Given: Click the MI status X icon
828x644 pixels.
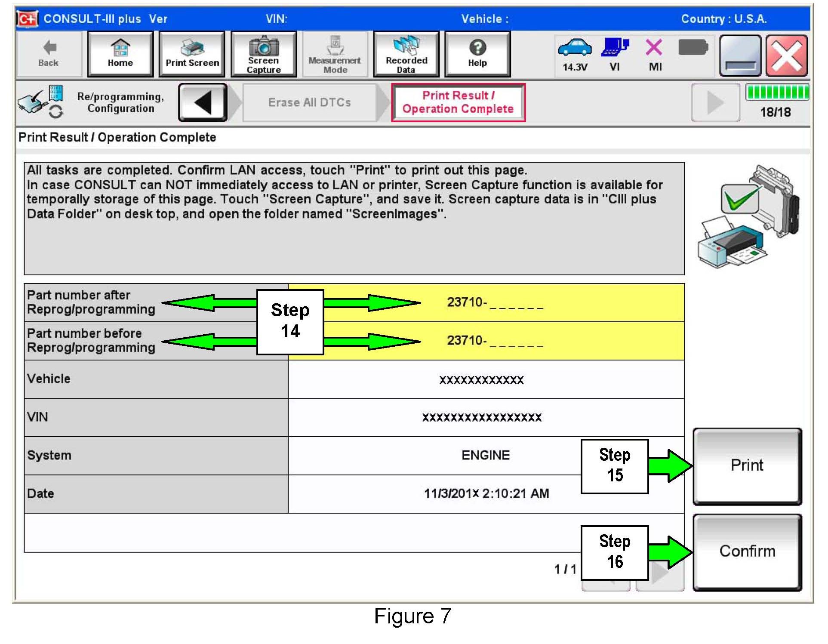Looking at the screenshot, I should [654, 48].
